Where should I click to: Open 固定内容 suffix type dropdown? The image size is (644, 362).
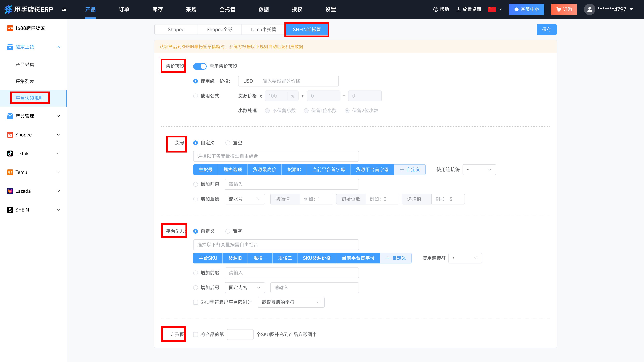[245, 288]
